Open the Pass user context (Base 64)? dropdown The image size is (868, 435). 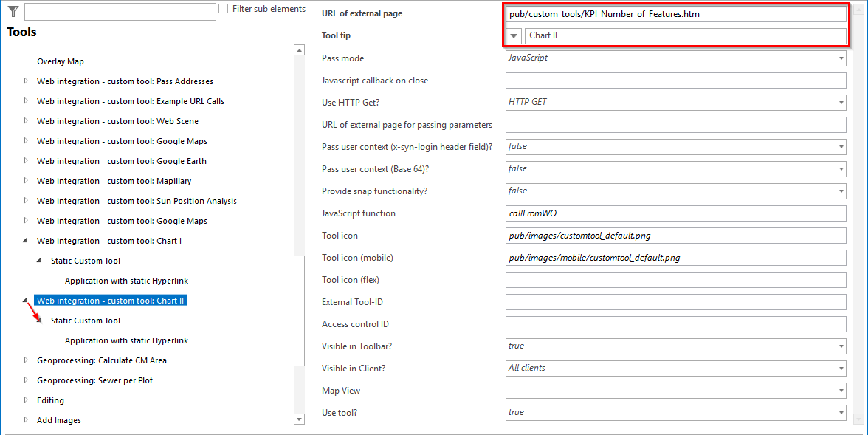tap(840, 168)
